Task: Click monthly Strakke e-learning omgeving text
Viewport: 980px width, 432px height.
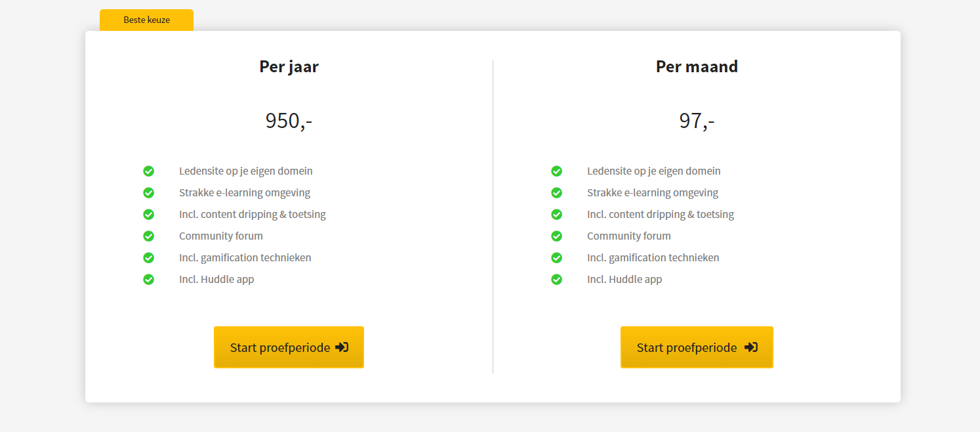Action: (653, 192)
